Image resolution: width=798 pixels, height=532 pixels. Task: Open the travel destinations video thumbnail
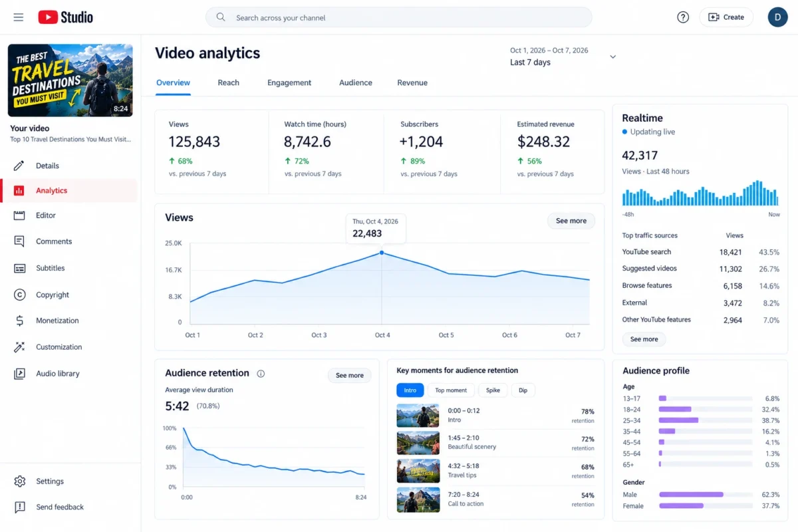70,80
